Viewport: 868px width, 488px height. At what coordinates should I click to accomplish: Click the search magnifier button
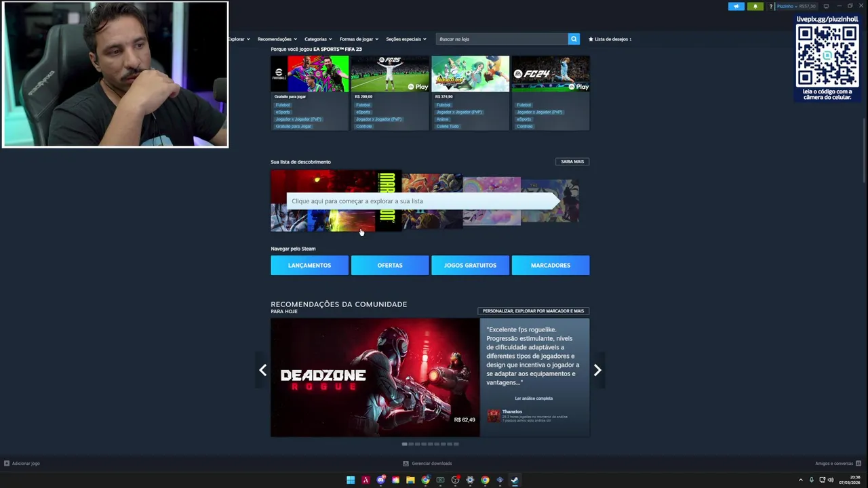(x=574, y=39)
